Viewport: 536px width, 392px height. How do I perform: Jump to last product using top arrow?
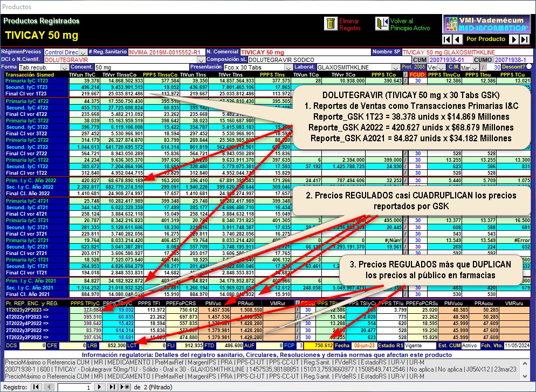[525, 39]
